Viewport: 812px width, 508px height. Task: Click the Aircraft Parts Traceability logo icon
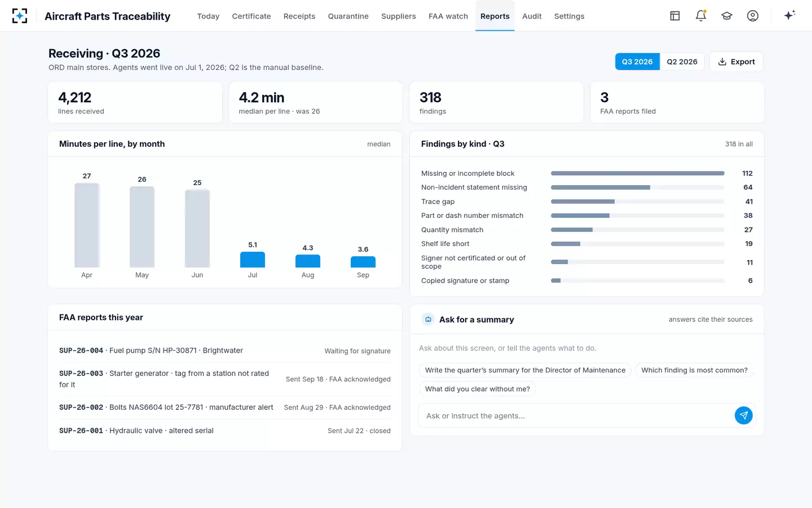click(x=20, y=16)
